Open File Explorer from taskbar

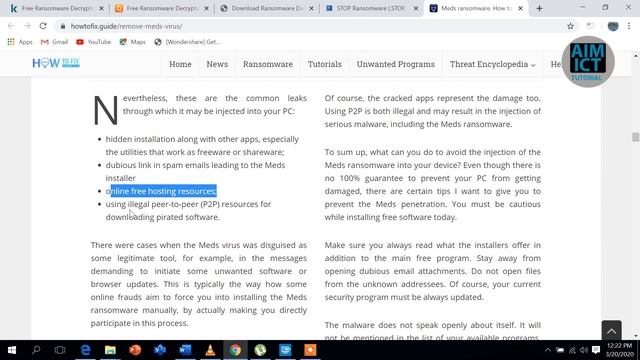pyautogui.click(x=110, y=350)
